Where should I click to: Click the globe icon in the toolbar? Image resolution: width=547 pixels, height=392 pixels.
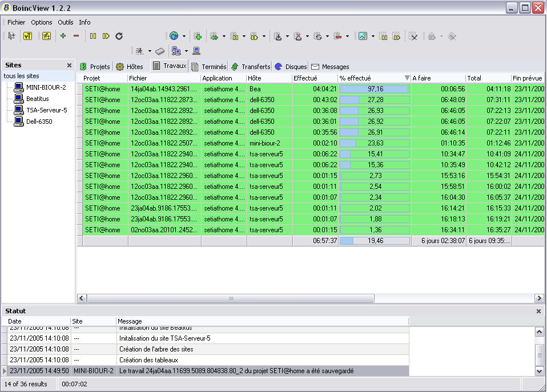point(174,36)
